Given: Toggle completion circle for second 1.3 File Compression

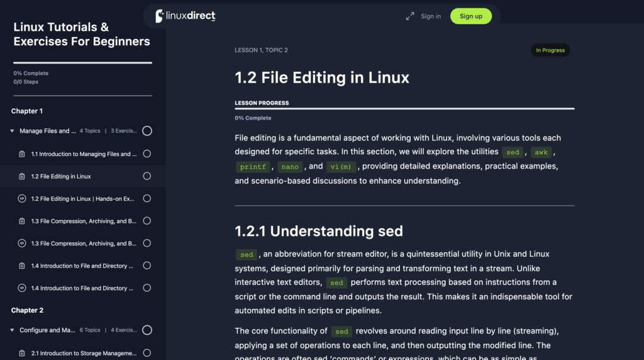Looking at the screenshot, I should [x=147, y=244].
